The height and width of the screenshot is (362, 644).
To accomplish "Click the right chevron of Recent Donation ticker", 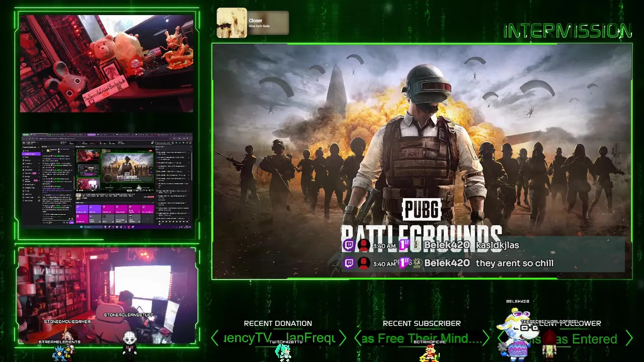I will pos(342,338).
